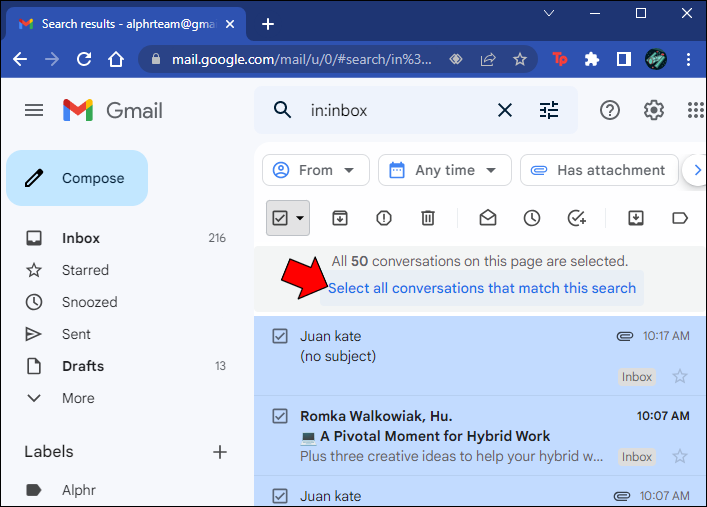Select all conversations that match this search
707x507 pixels.
pos(482,288)
